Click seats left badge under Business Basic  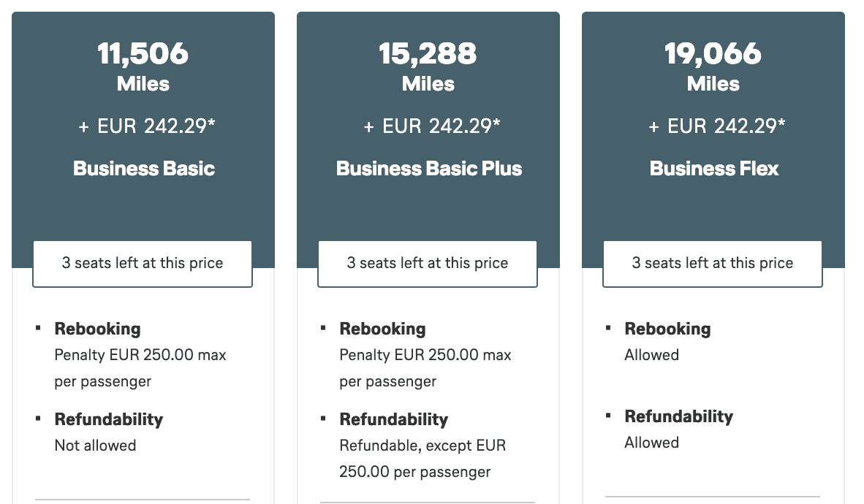[143, 263]
